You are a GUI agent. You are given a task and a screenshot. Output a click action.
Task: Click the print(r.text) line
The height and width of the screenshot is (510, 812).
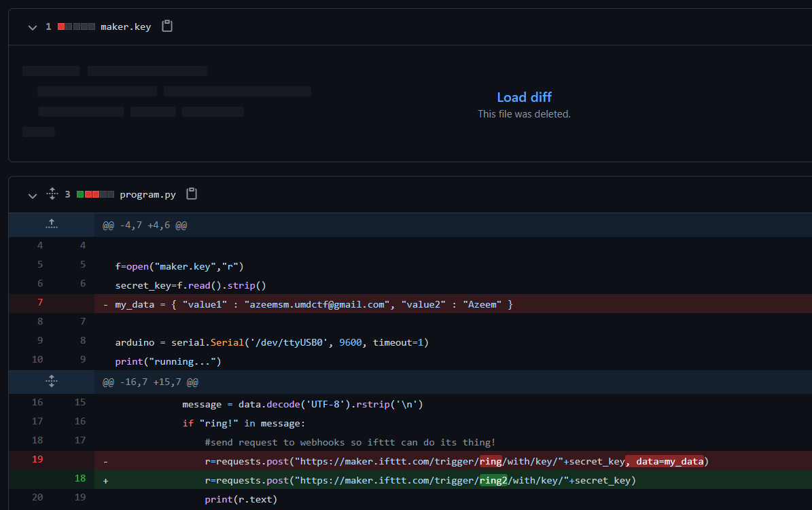click(241, 500)
